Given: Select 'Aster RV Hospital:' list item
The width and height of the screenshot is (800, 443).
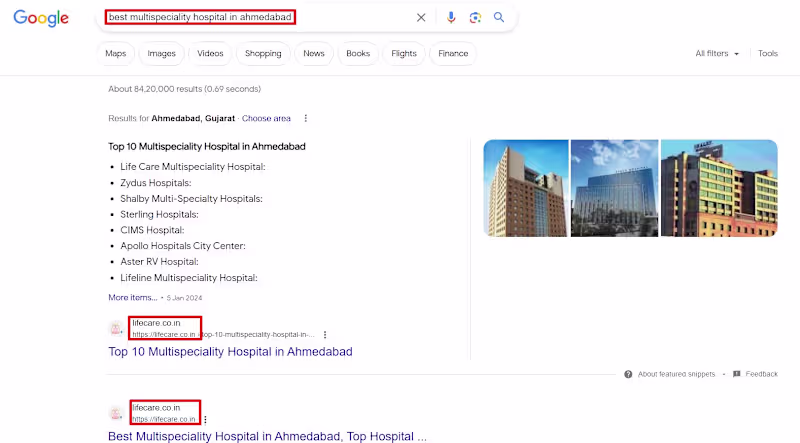Looking at the screenshot, I should pos(159,262).
